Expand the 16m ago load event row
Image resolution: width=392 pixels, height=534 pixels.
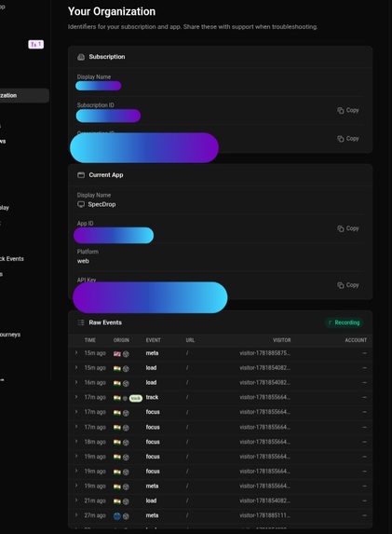76,382
